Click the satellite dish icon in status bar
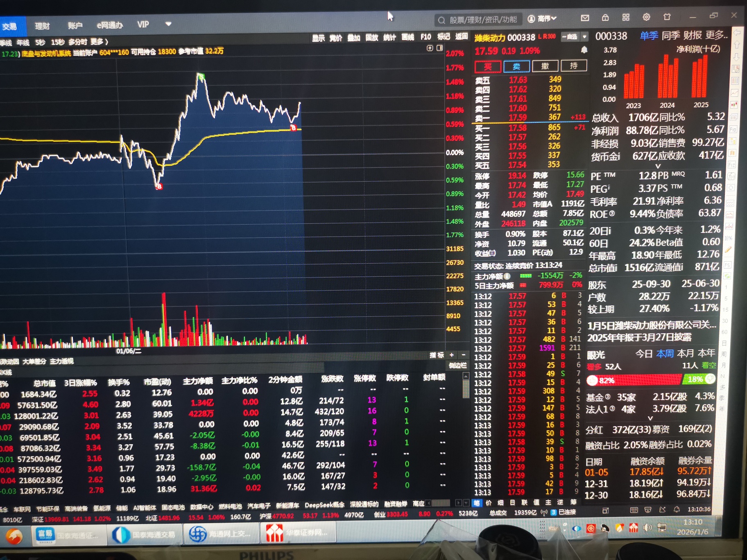 662,510
